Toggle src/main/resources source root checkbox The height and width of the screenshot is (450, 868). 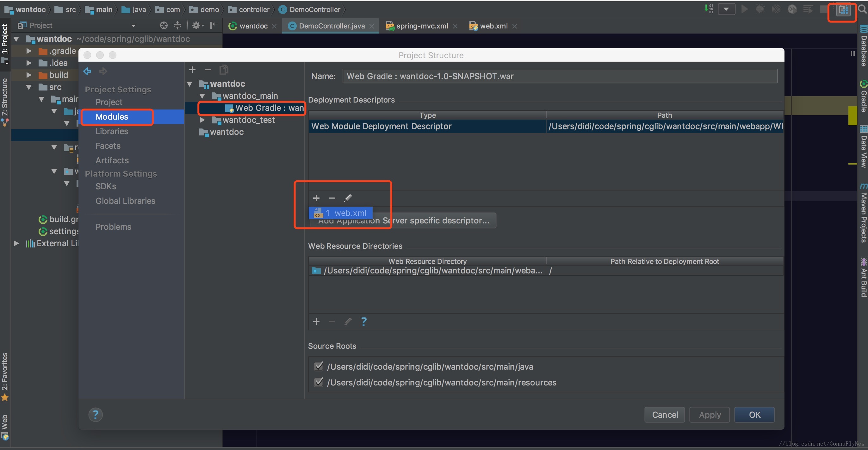[x=319, y=382]
